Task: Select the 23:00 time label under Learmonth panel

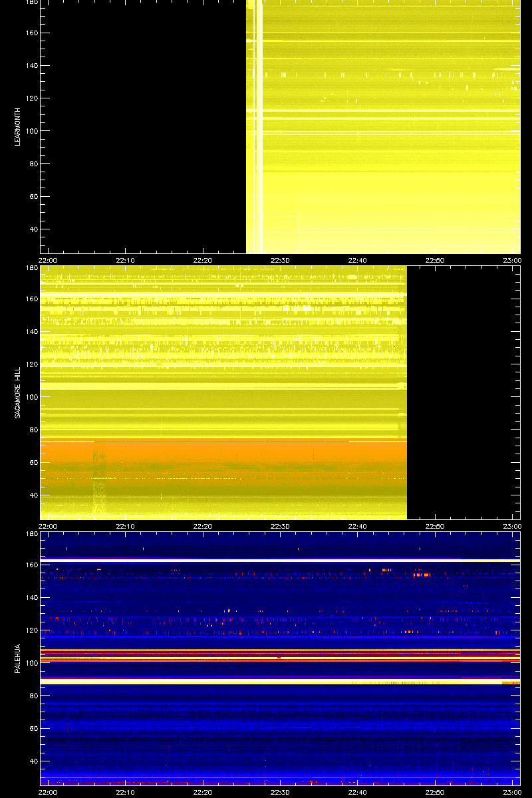Action: pyautogui.click(x=512, y=260)
